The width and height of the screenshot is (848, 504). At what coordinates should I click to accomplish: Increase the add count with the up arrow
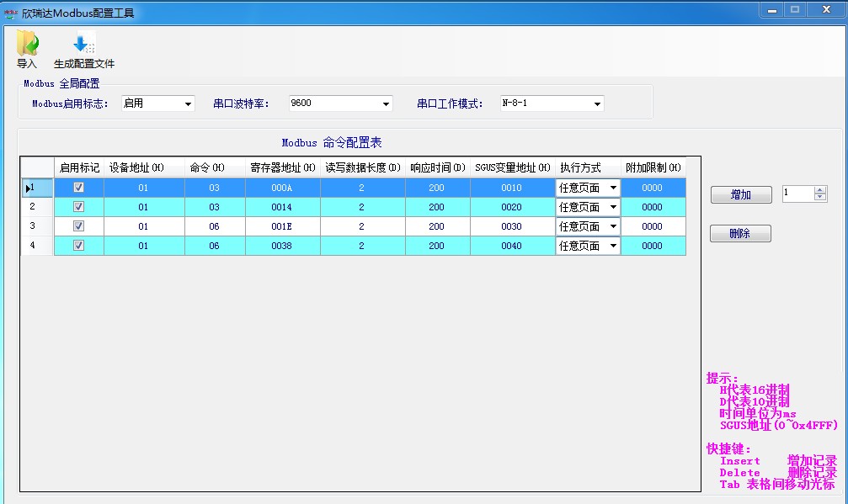click(x=820, y=190)
